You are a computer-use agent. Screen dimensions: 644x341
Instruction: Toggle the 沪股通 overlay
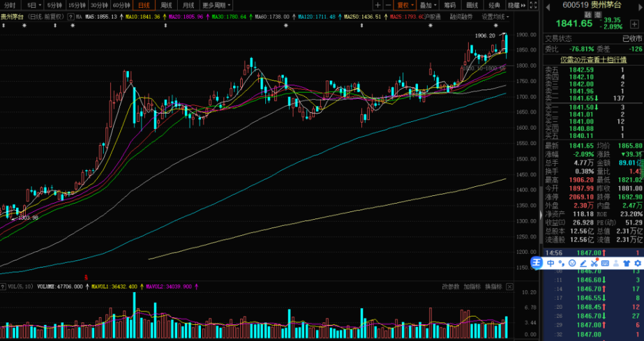point(432,17)
